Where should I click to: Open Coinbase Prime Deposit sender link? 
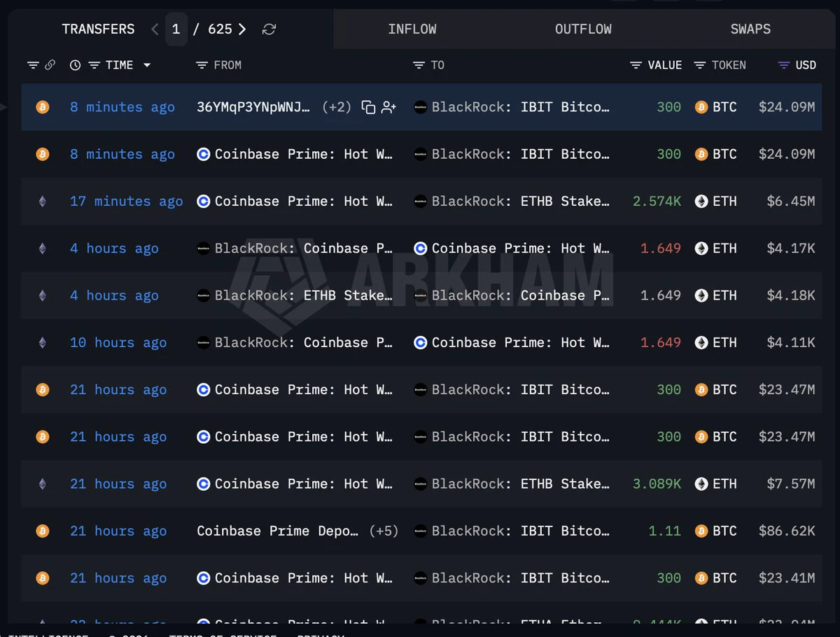pos(278,531)
